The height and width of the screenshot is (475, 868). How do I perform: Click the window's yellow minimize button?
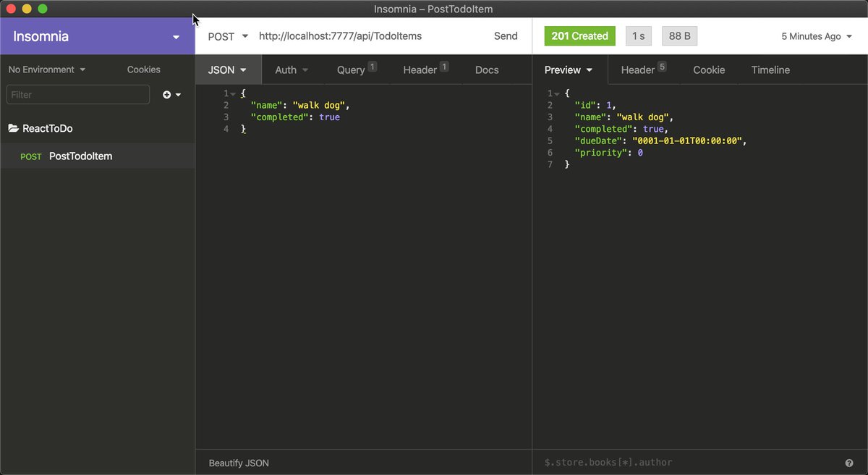(27, 9)
